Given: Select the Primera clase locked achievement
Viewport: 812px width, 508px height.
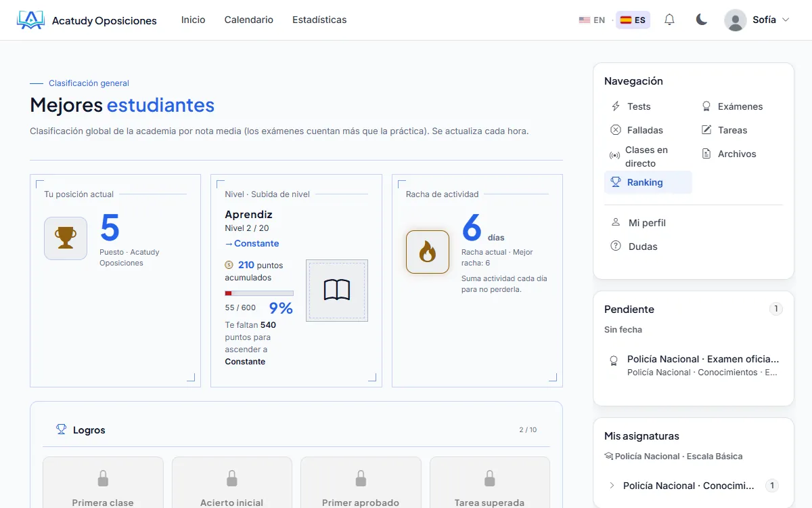Looking at the screenshot, I should coord(103,482).
